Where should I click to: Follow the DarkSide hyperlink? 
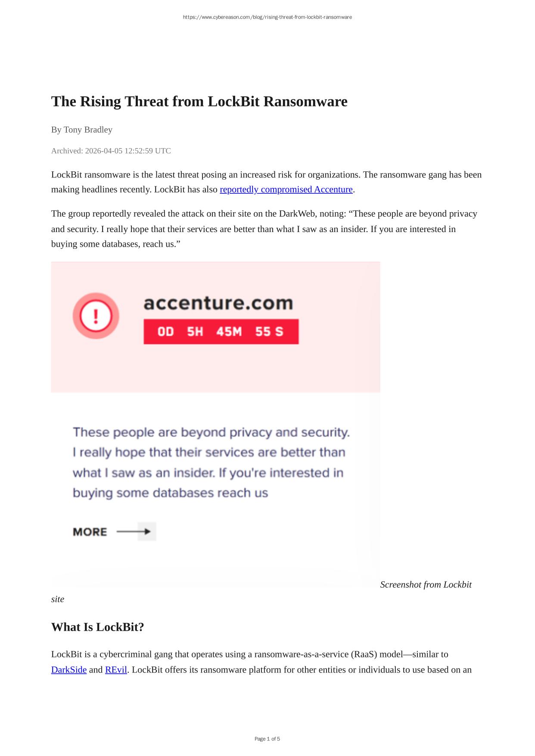coord(69,670)
